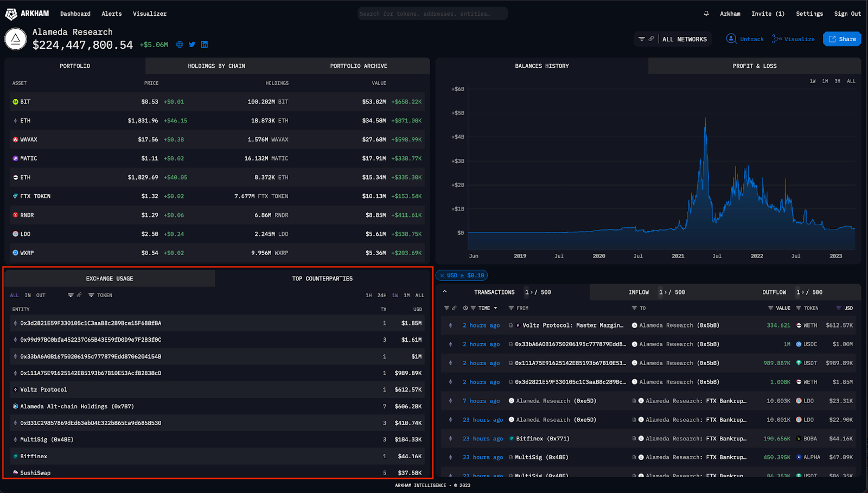Click filter icon beside All Networks
This screenshot has height=493, width=868.
tap(642, 39)
